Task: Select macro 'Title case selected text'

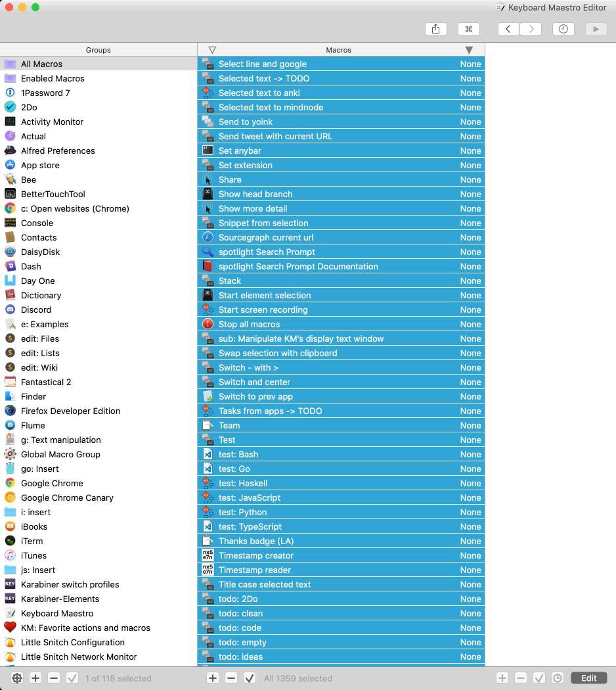Action: 341,584
